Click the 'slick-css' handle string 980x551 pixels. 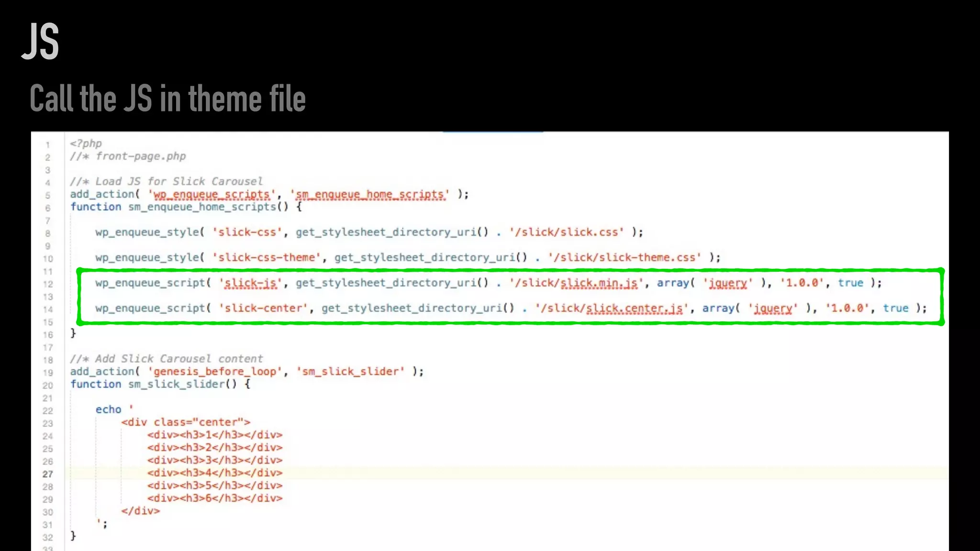(247, 232)
